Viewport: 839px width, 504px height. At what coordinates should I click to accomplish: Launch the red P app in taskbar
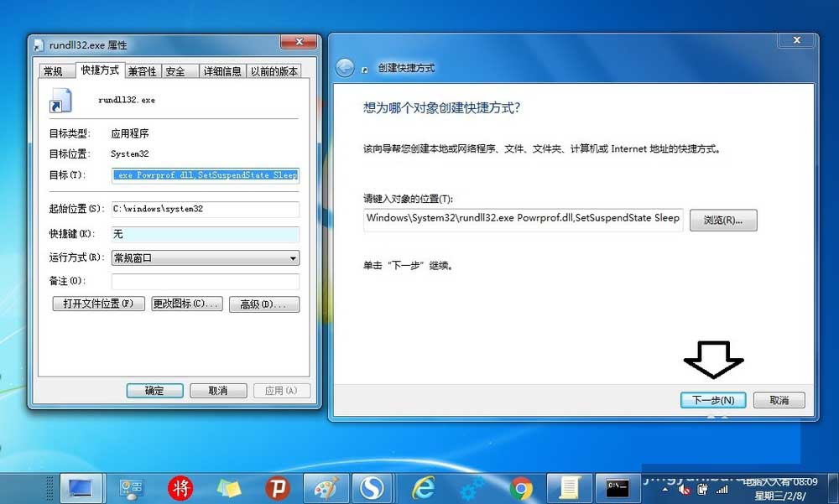(278, 488)
